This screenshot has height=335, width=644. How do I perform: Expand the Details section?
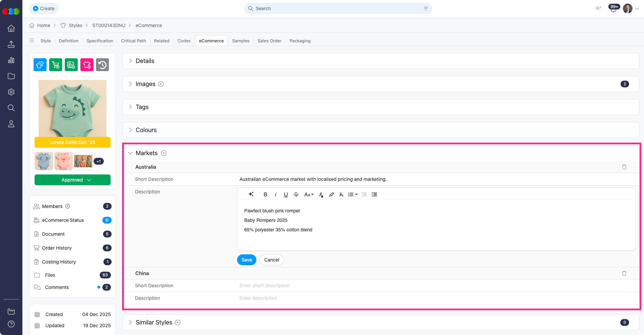[x=131, y=61]
